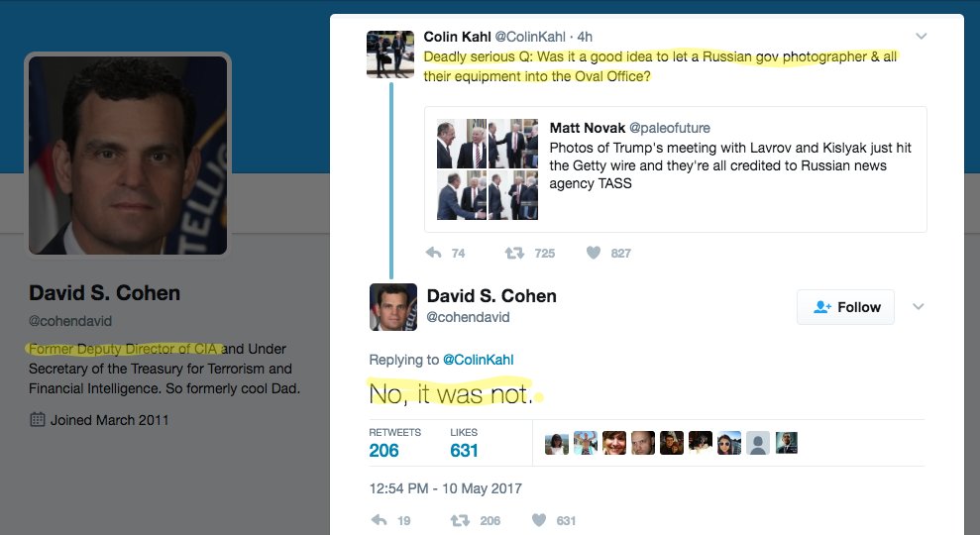Retweet David Cohen's reply showing 206
This screenshot has height=535, width=980.
point(461,520)
